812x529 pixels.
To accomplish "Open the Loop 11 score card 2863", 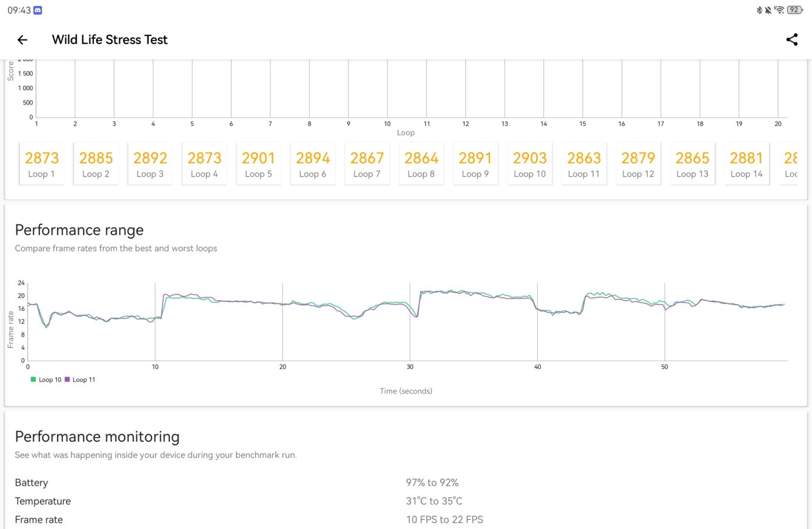I will [x=584, y=164].
